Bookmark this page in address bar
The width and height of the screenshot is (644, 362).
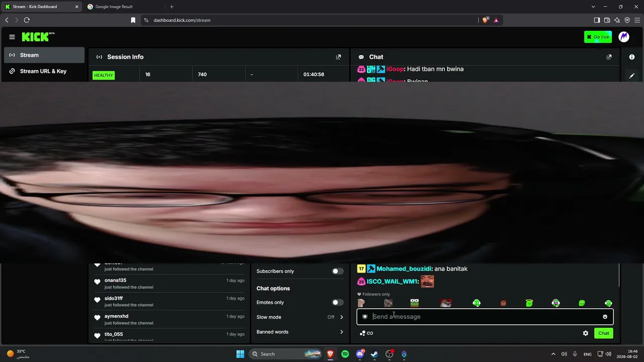tap(133, 20)
